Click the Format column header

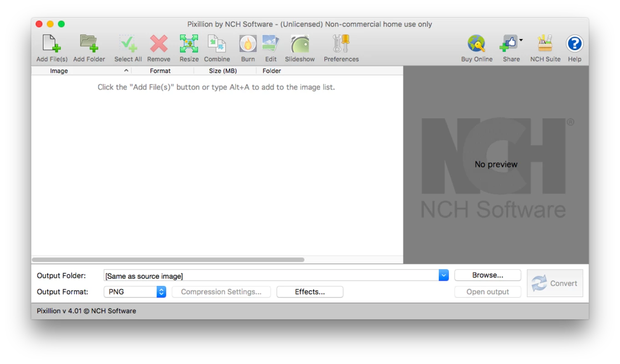pos(163,71)
